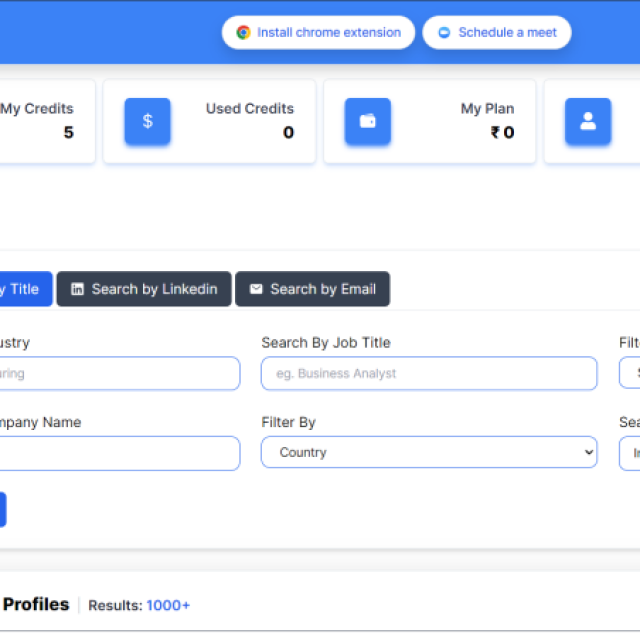The image size is (640, 640).
Task: Select the partially visible Title search tab
Action: [x=24, y=289]
